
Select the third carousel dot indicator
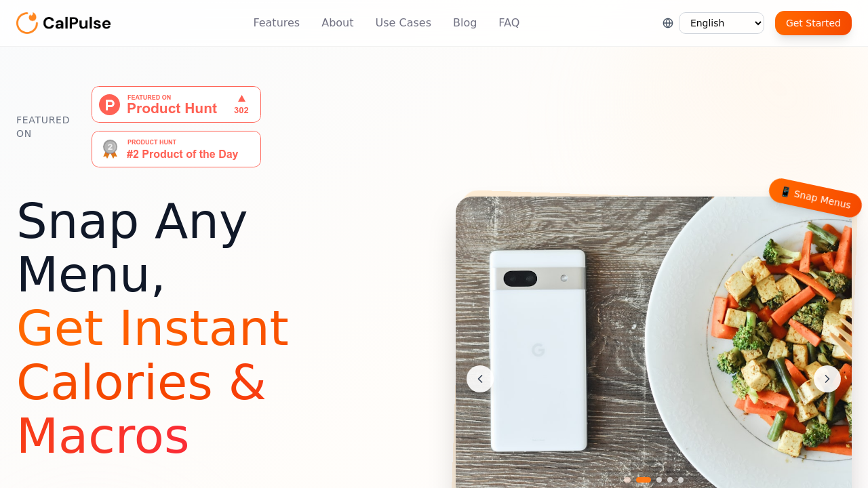[659, 480]
